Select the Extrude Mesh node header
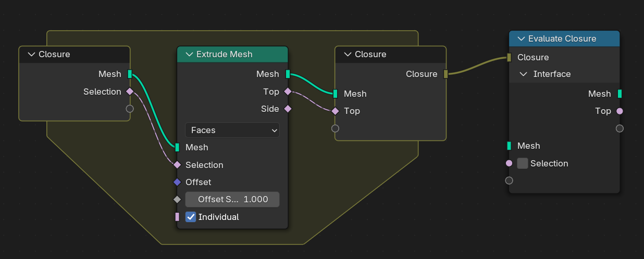644x259 pixels. coord(240,54)
